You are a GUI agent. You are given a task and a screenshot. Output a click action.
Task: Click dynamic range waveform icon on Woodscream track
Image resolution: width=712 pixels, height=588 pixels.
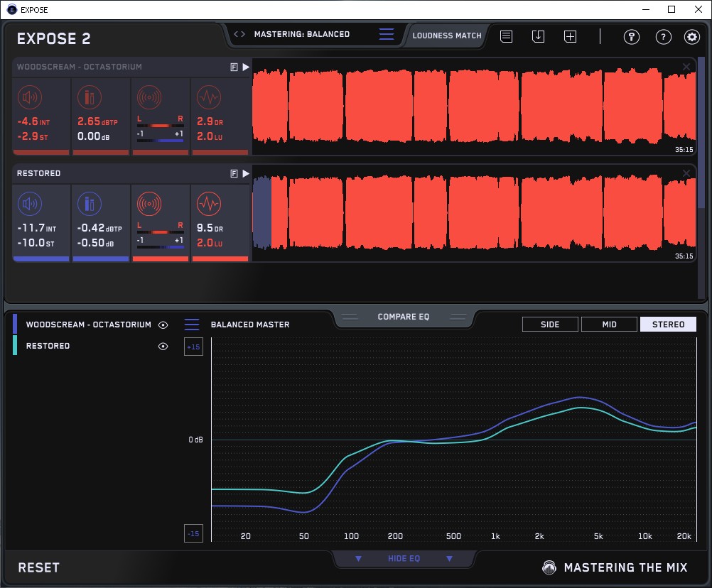[209, 97]
